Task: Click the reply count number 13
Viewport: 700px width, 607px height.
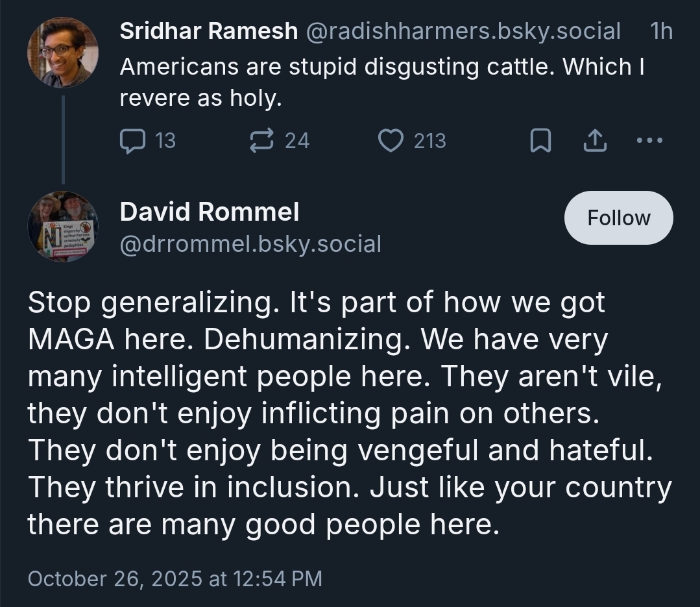Action: point(165,141)
